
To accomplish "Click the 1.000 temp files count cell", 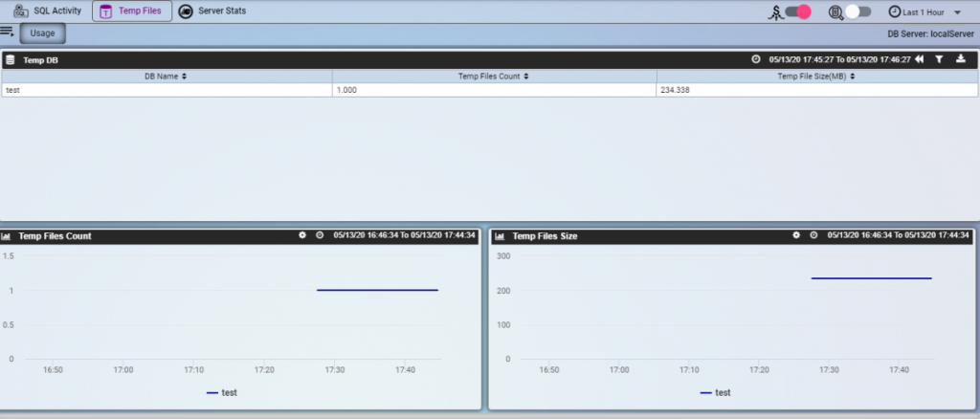I will [495, 90].
